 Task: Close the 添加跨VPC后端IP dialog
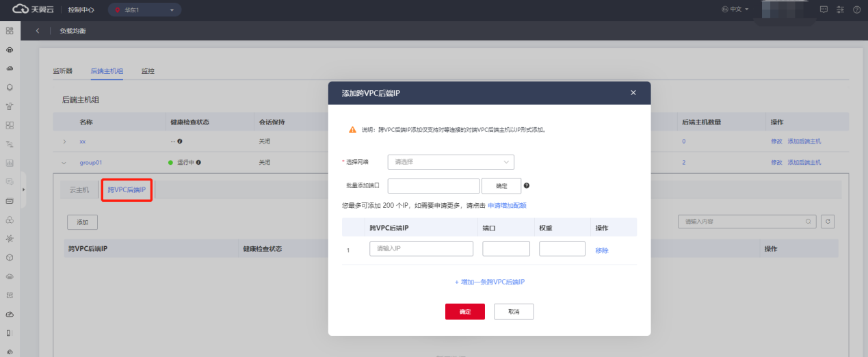click(633, 92)
